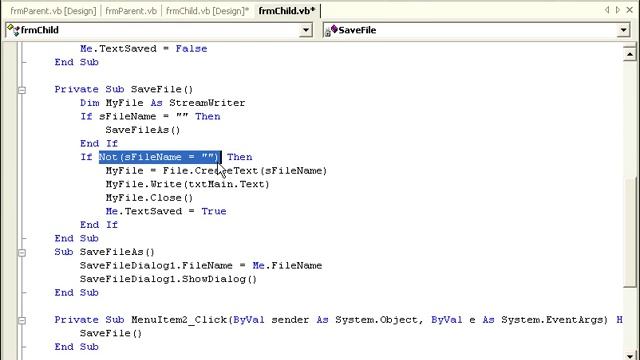The image size is (640, 360).
Task: Click the frmChild class icon in combo box
Action: click(x=13, y=30)
